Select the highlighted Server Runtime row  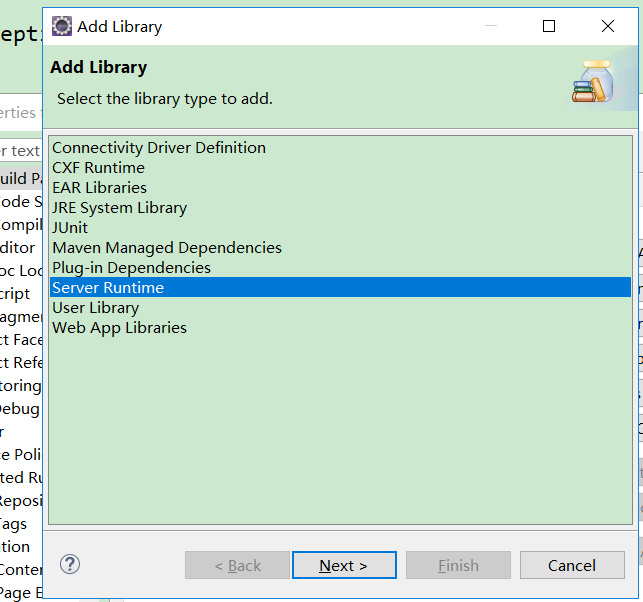coord(340,287)
